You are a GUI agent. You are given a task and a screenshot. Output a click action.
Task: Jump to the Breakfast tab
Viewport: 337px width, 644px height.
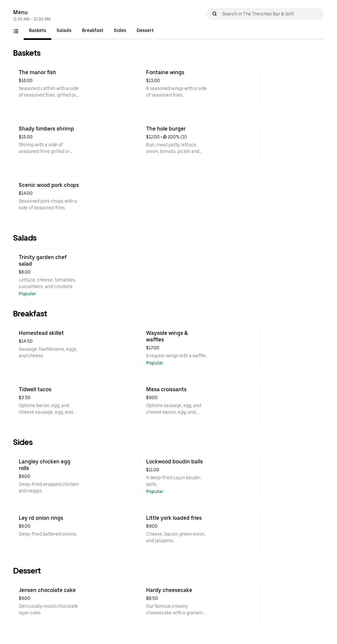tap(92, 31)
